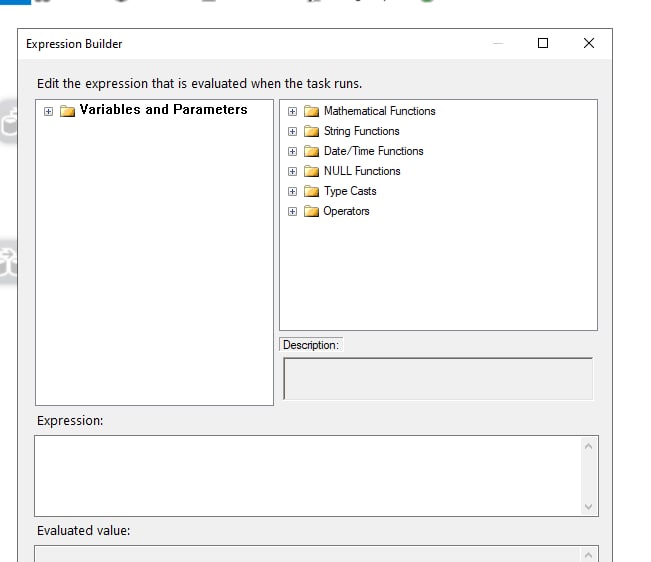Select Mathematical Functions label
Screen dimensions: 651x562
point(379,111)
